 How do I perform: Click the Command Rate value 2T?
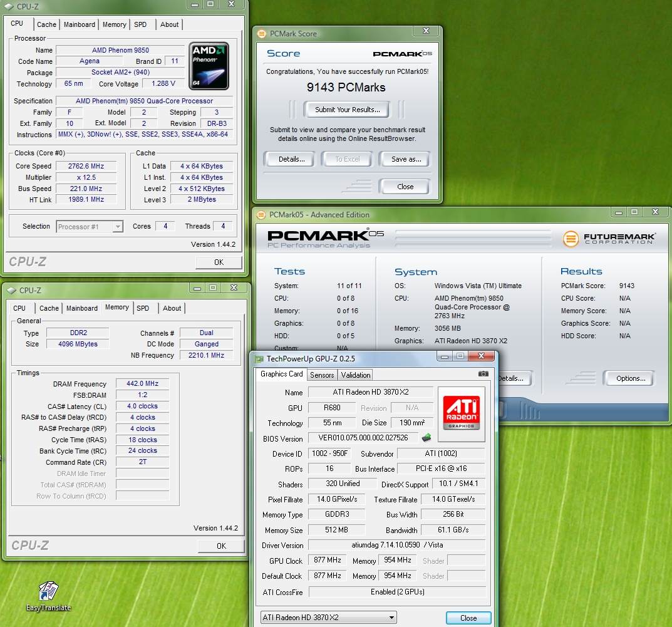tap(142, 462)
